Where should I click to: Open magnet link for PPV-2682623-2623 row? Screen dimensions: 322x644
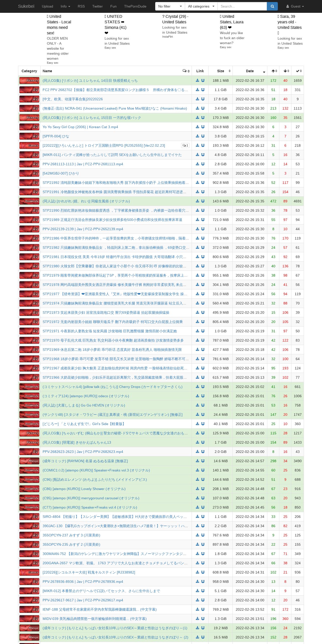pos(203,452)
